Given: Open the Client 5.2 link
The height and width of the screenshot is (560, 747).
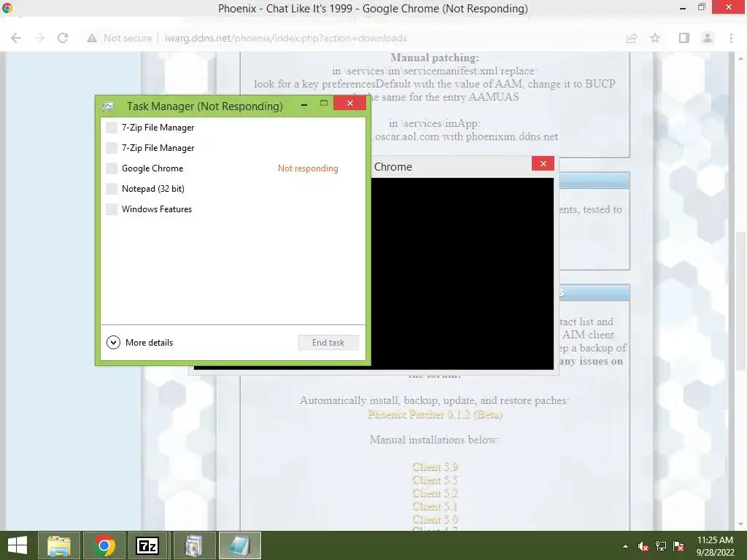Looking at the screenshot, I should pyautogui.click(x=436, y=494).
